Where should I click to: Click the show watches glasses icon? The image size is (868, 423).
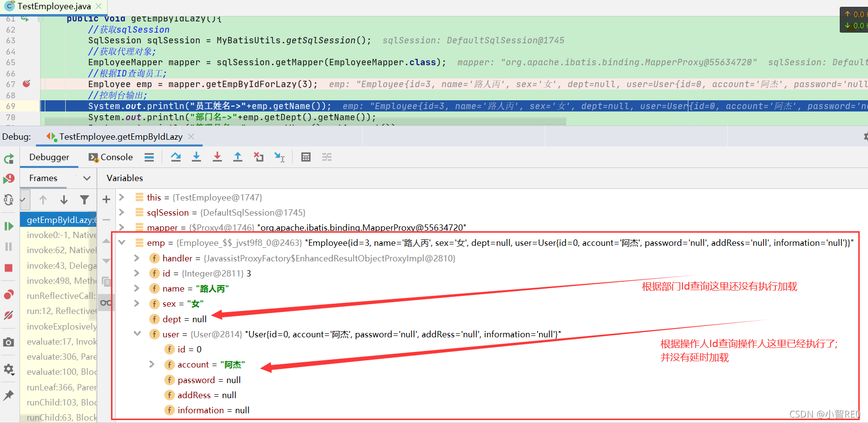click(x=106, y=303)
